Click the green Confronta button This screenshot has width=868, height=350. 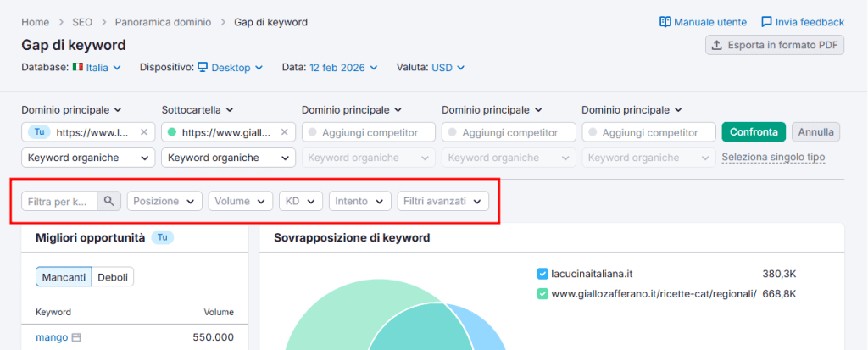[x=754, y=132]
